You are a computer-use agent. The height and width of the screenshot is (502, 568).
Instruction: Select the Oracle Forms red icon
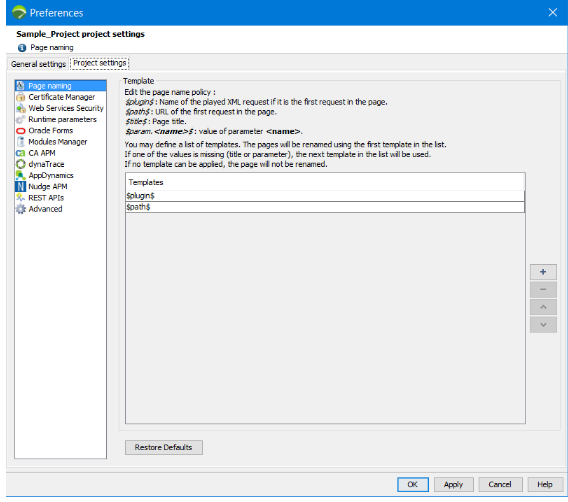21,131
